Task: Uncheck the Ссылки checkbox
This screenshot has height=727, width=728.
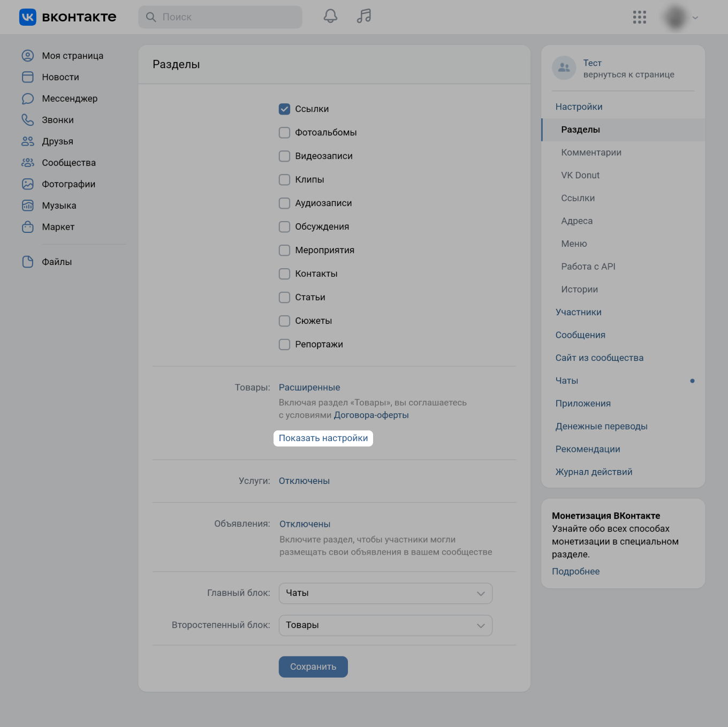Action: (284, 109)
